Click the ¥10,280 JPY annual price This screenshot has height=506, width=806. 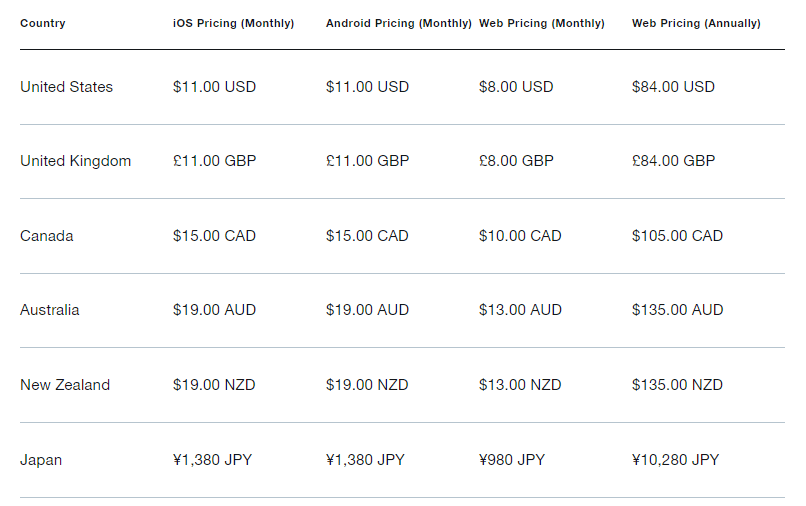point(675,460)
